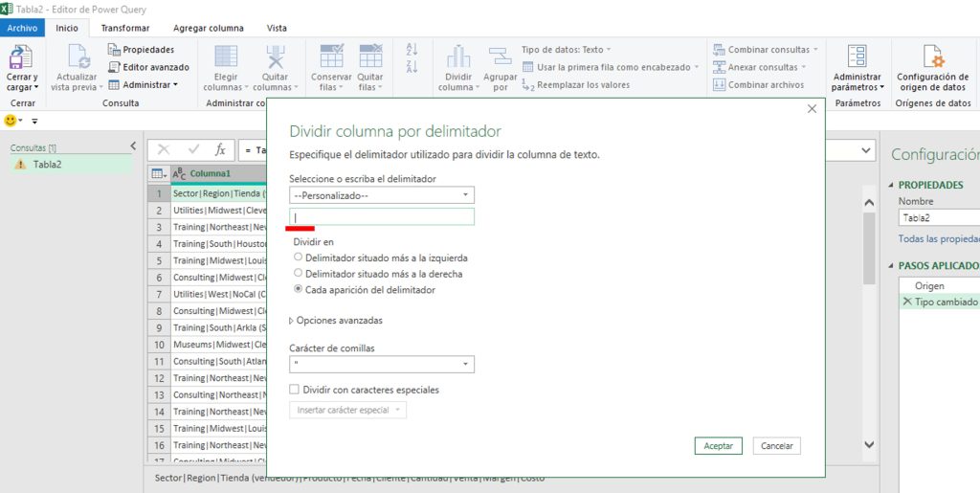Sort descending with the Z-A icon
980x493 pixels.
click(x=412, y=67)
